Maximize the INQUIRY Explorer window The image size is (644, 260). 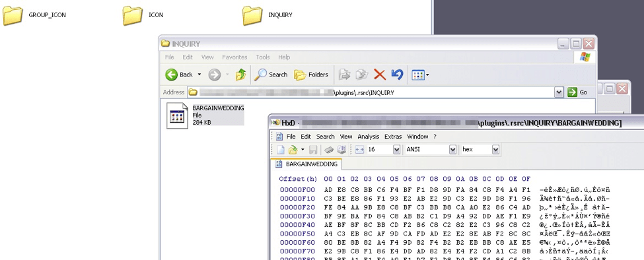tap(576, 44)
